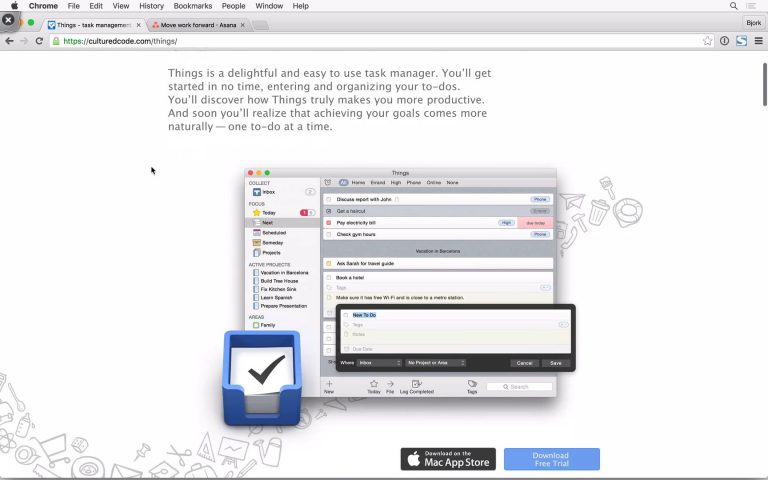Select Someday in Things preview sidebar

click(282, 242)
